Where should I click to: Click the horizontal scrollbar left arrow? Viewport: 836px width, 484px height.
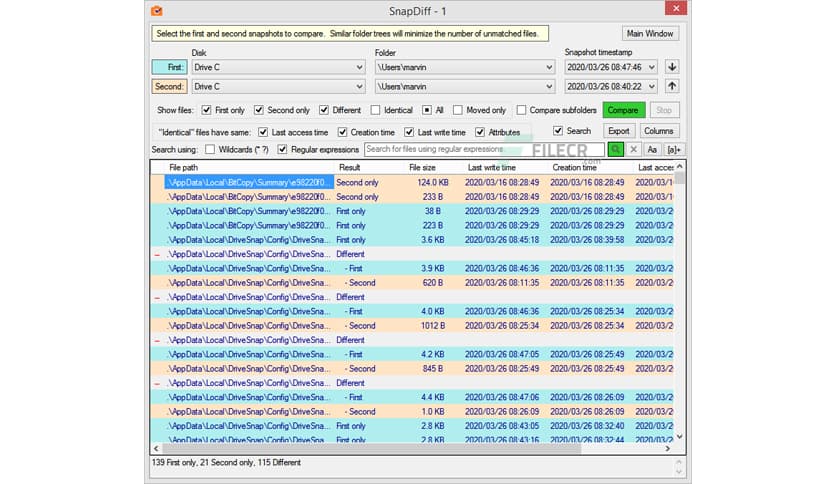[156, 449]
